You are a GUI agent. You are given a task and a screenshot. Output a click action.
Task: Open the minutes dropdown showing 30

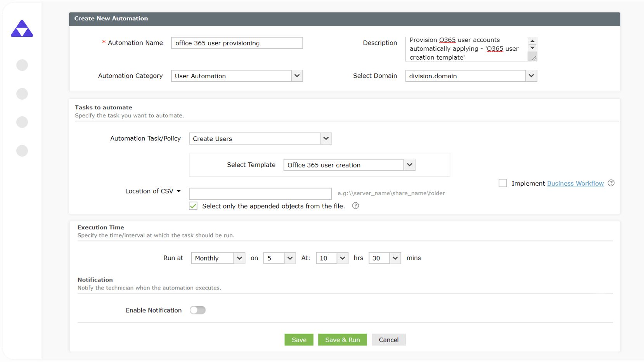tap(385, 258)
